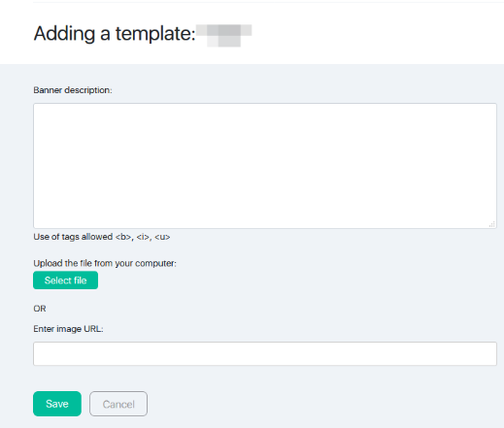Choose the outlined Cancel button
Image resolution: width=504 pixels, height=428 pixels.
pos(118,404)
